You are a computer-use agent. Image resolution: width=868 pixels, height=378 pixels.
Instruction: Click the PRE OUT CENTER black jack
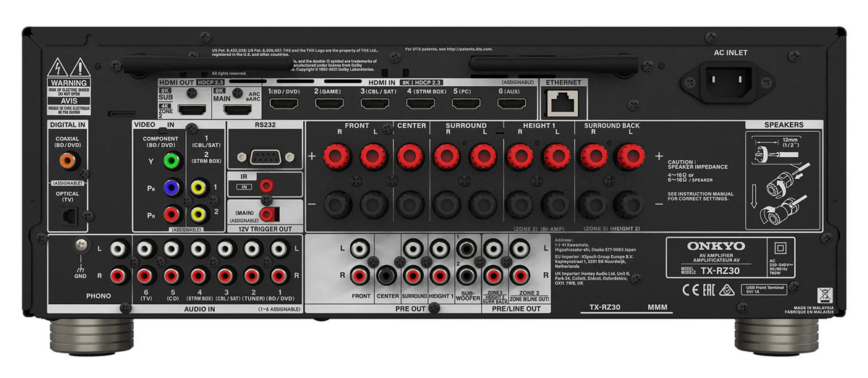(x=387, y=276)
